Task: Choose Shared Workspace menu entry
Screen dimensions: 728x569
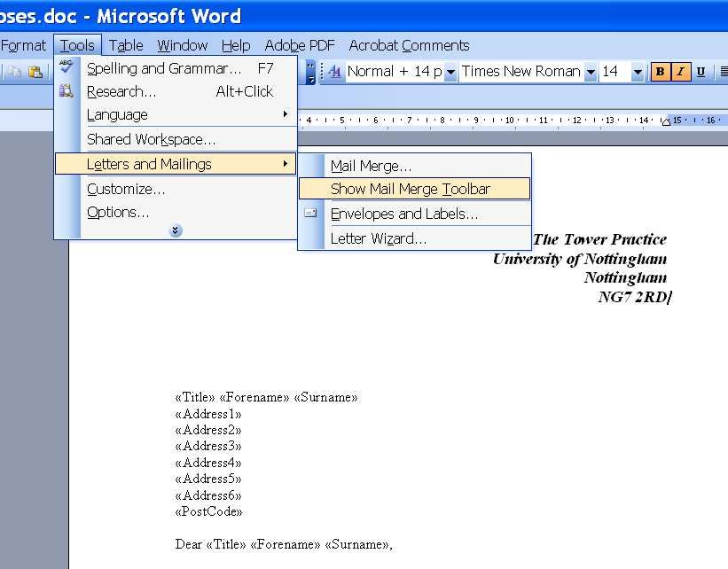Action: [x=175, y=139]
